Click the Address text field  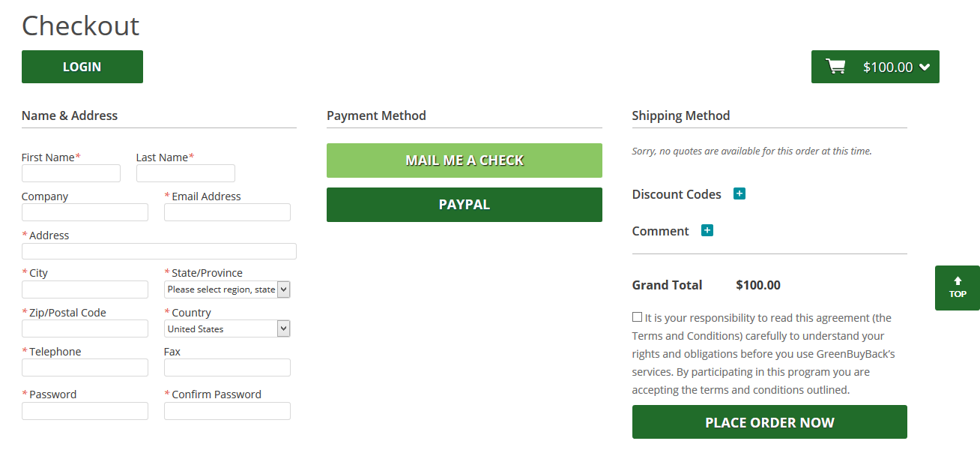click(x=159, y=251)
